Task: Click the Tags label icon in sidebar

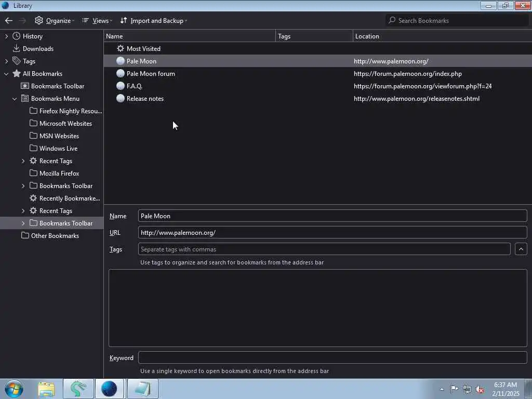Action: pos(16,61)
